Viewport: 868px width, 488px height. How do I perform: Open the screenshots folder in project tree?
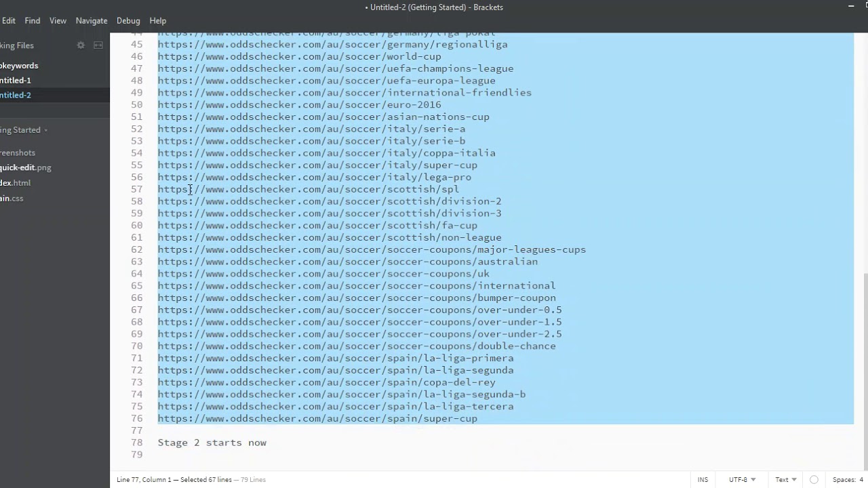coord(18,152)
